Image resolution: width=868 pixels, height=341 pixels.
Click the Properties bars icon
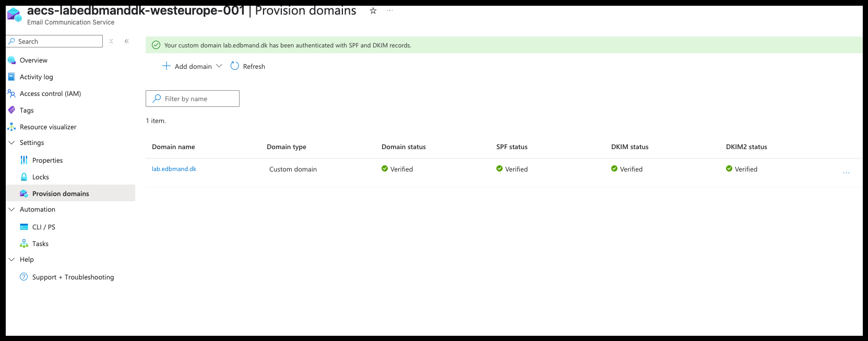24,160
